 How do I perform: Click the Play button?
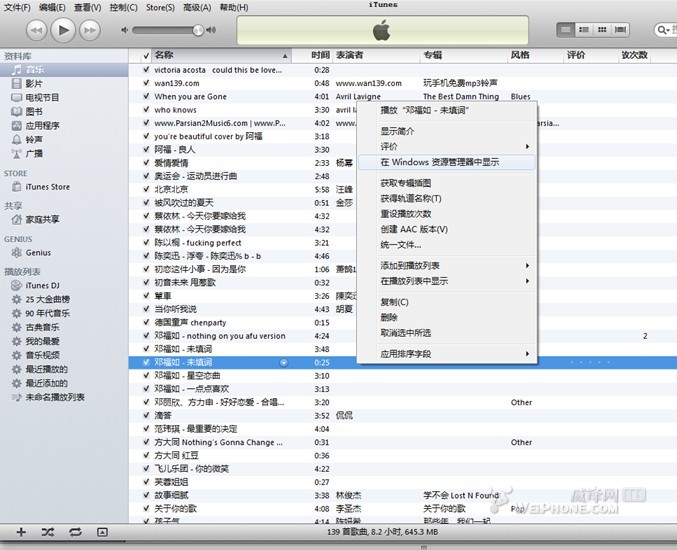(63, 30)
